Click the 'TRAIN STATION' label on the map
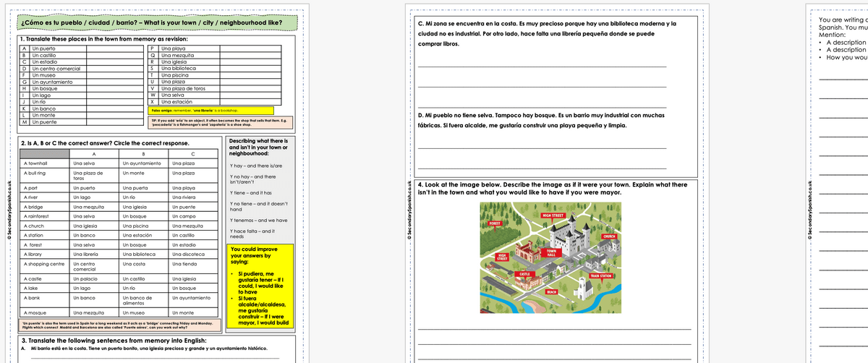 tap(602, 276)
